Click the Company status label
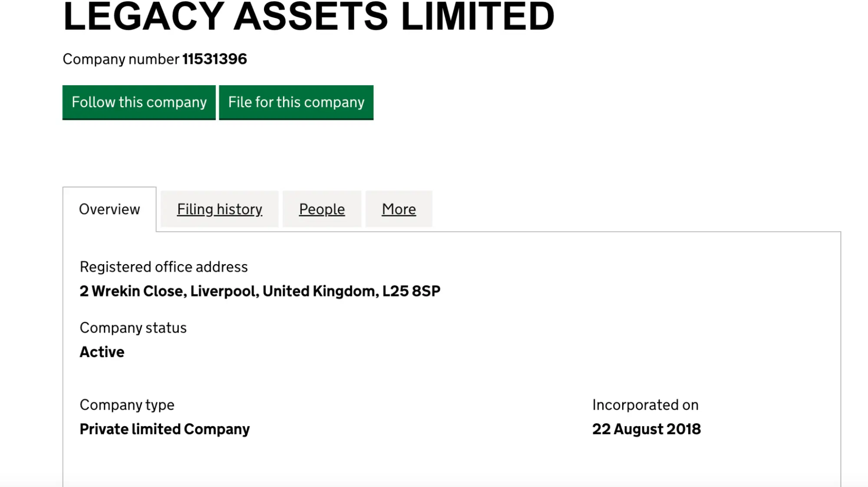Image resolution: width=868 pixels, height=487 pixels. (133, 328)
